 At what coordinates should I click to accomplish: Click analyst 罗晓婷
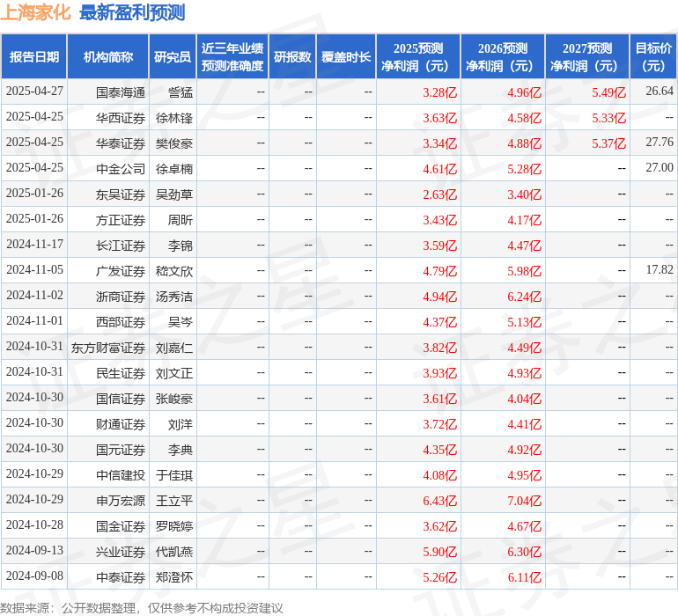coord(174,526)
